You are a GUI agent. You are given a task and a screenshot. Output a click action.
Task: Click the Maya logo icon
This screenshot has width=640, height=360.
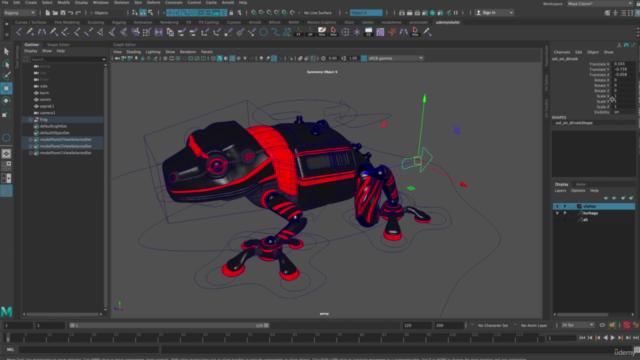6,312
